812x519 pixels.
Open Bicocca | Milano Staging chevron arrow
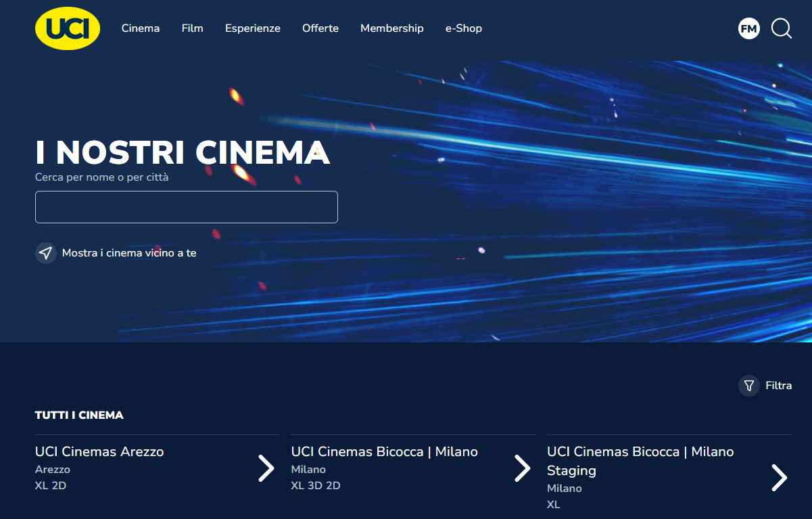point(780,478)
